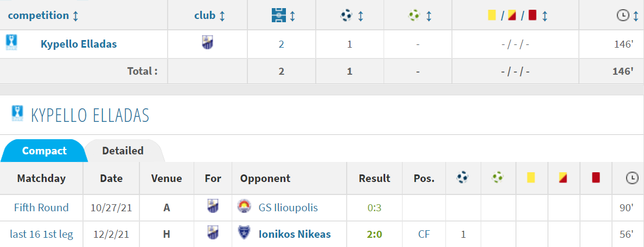Open the 2:0 match result
The height and width of the screenshot is (247, 644).
374,235
